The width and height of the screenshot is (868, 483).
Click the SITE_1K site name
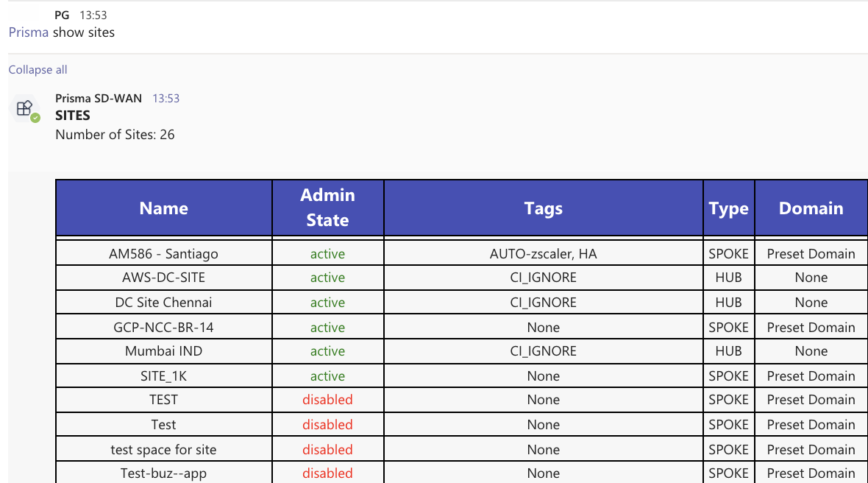(163, 376)
